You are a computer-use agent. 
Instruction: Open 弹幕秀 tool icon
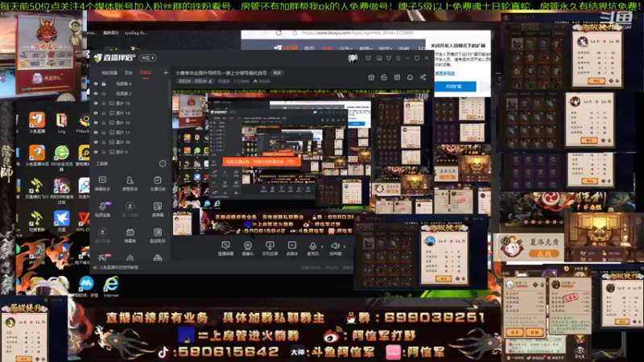point(130,235)
